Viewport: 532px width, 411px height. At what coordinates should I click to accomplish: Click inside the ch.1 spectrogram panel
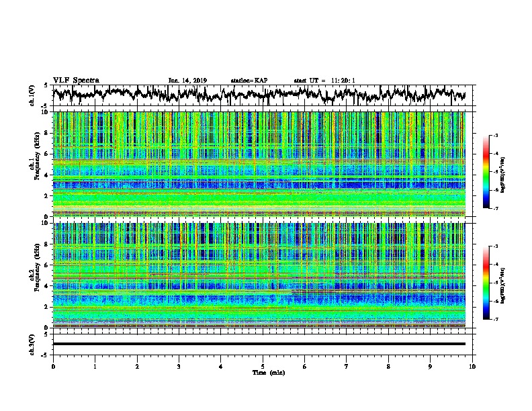tap(259, 164)
